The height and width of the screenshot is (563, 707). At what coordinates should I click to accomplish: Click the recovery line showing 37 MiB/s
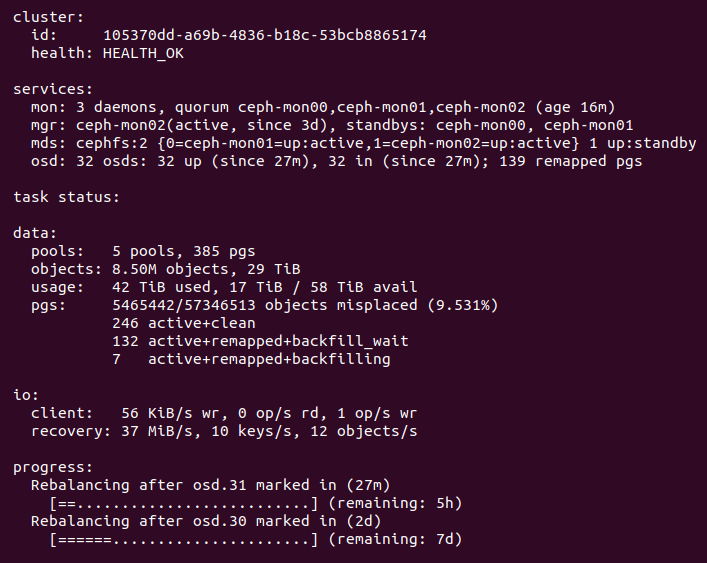[224, 431]
